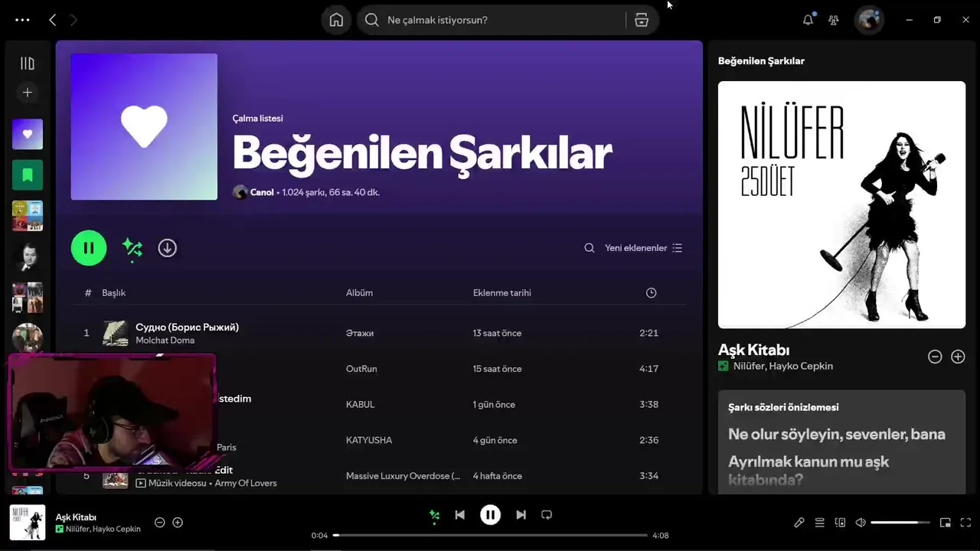The width and height of the screenshot is (980, 551).
Task: Hide this song via minus in right panel
Action: pos(935,357)
